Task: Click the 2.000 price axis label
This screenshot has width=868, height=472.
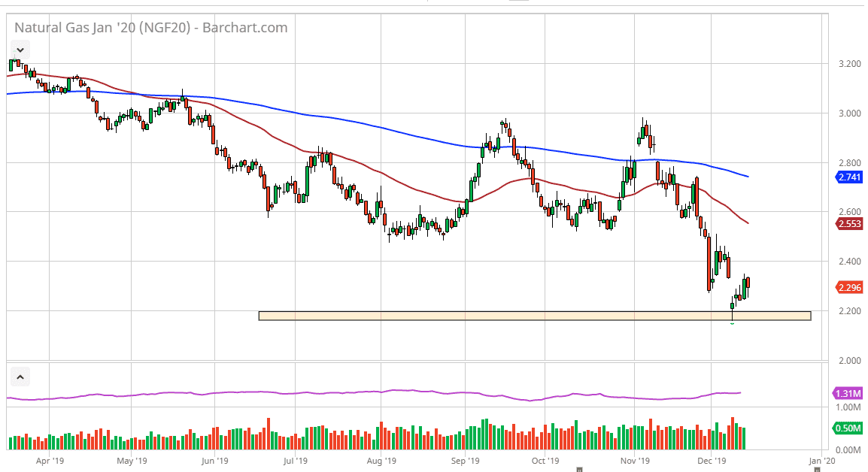Action: 850,361
